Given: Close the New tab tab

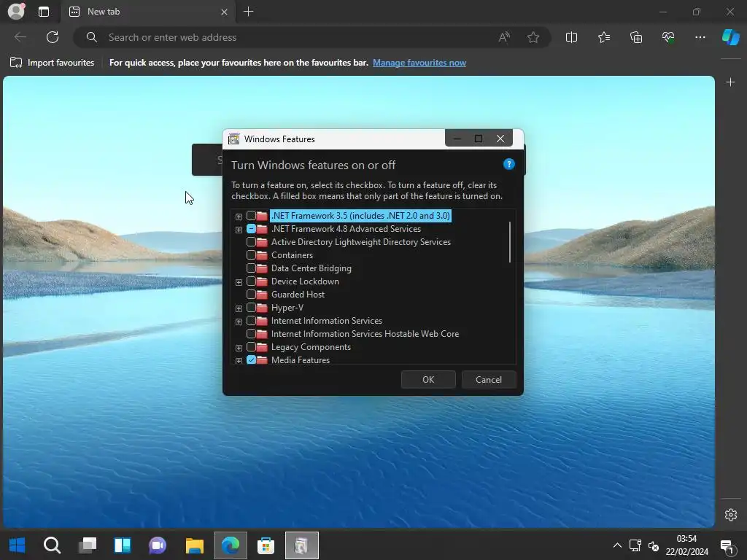Looking at the screenshot, I should pos(224,12).
